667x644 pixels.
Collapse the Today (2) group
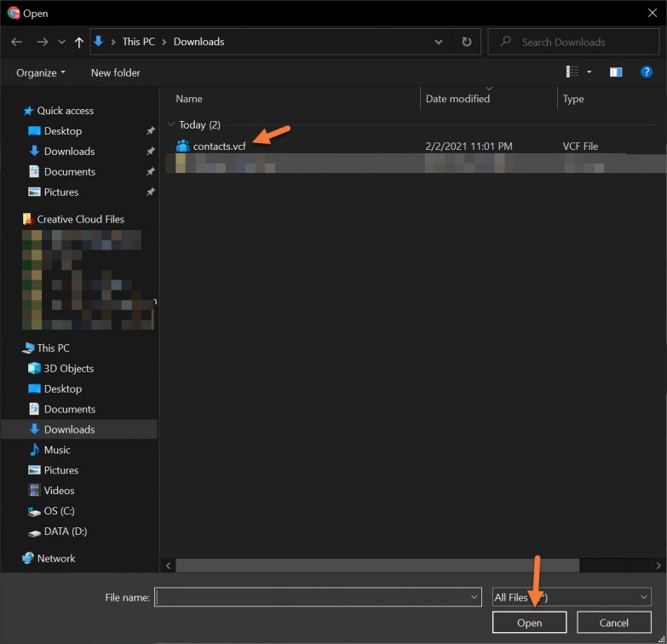(172, 125)
